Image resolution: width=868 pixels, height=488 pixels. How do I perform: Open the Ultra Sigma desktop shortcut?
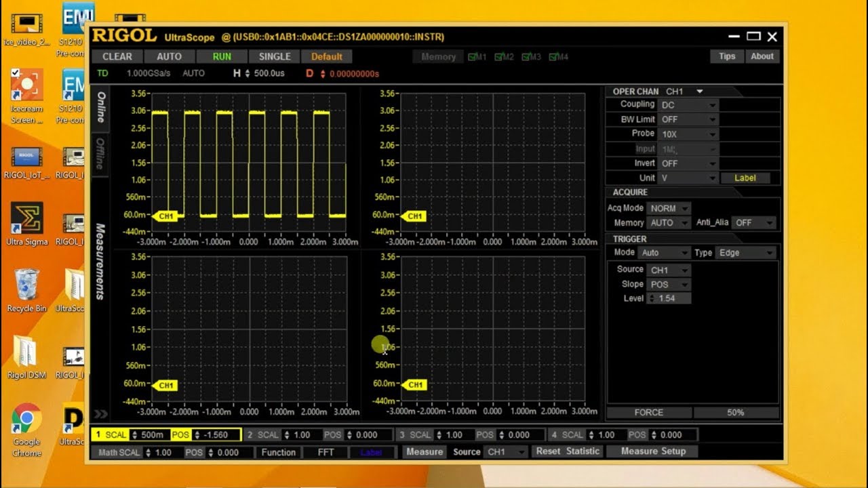point(27,224)
